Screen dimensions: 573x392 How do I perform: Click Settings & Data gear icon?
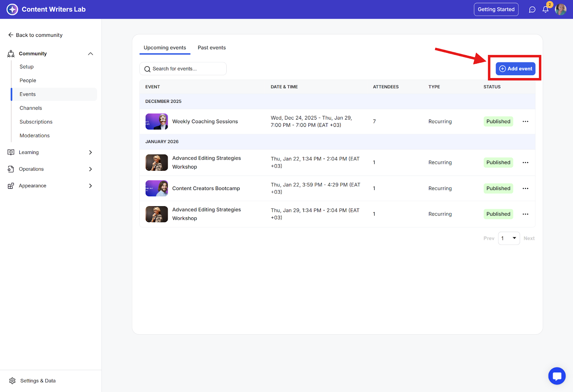pyautogui.click(x=13, y=381)
